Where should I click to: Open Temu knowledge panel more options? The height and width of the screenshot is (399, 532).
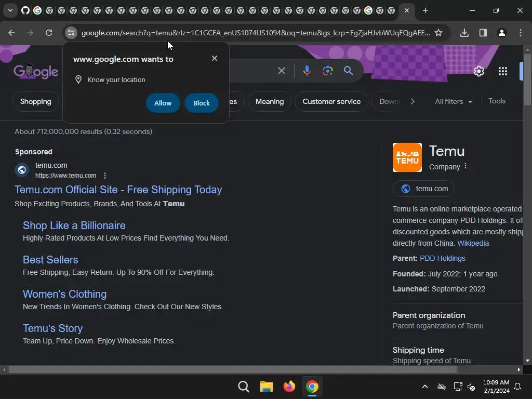tap(465, 166)
